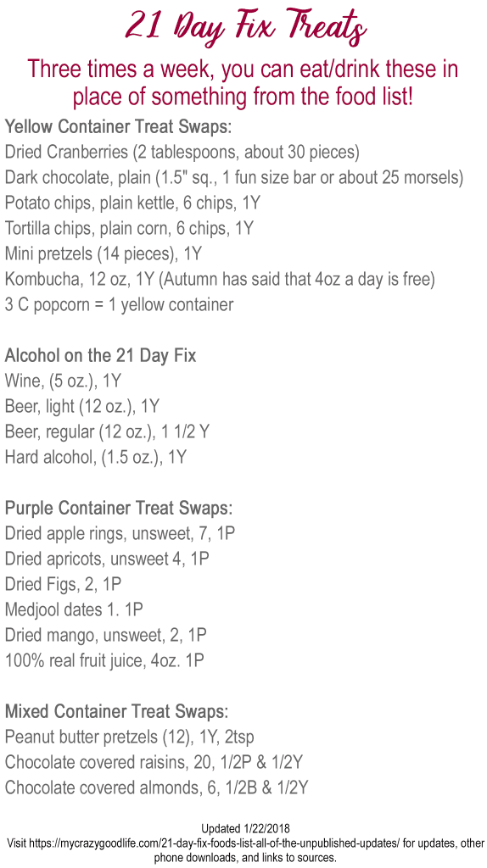Click the Dark chocolate, plain entry
487x868 pixels.
(234, 178)
